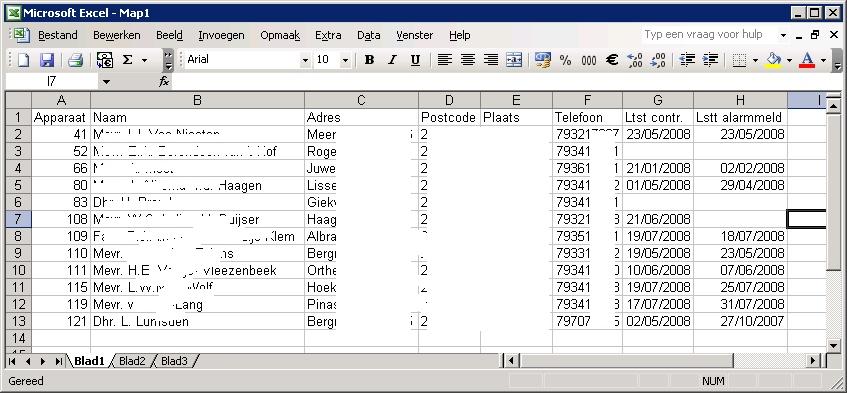Click the AutoSum sigma icon
This screenshot has height=393, width=847.
127,60
